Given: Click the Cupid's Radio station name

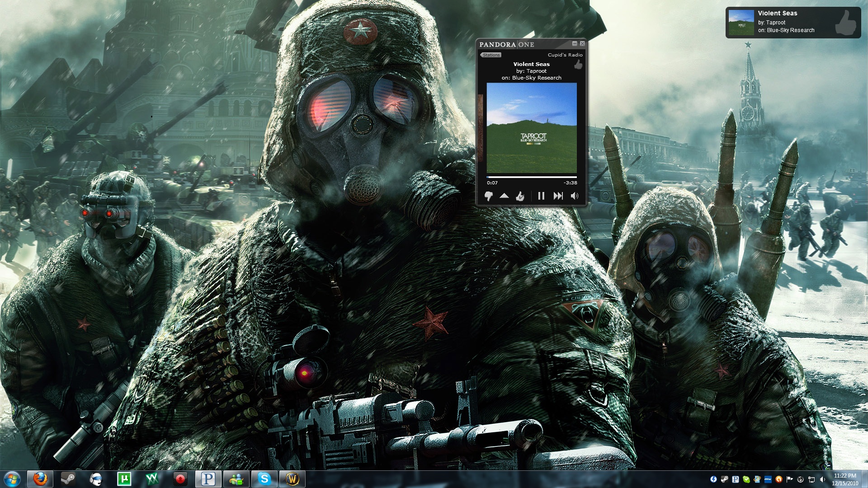Looking at the screenshot, I should [565, 55].
